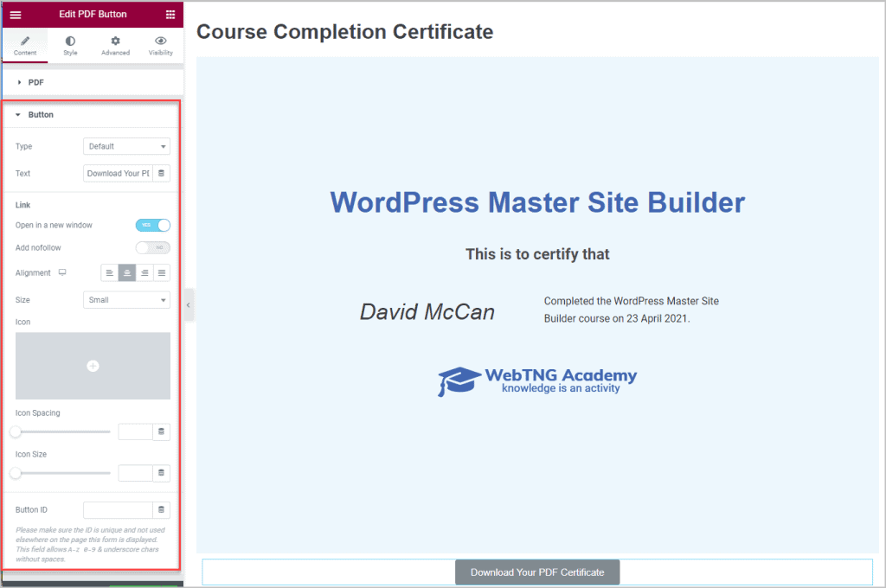
Task: Open the hamburger menu in panel header
Action: [x=16, y=15]
